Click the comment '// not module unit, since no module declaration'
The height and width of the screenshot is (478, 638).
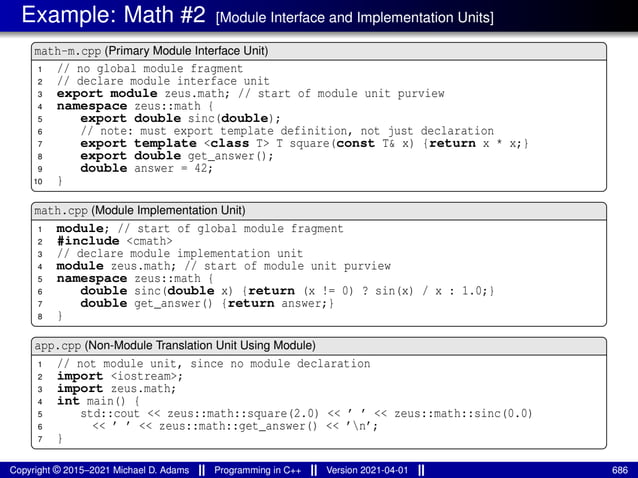[214, 364]
